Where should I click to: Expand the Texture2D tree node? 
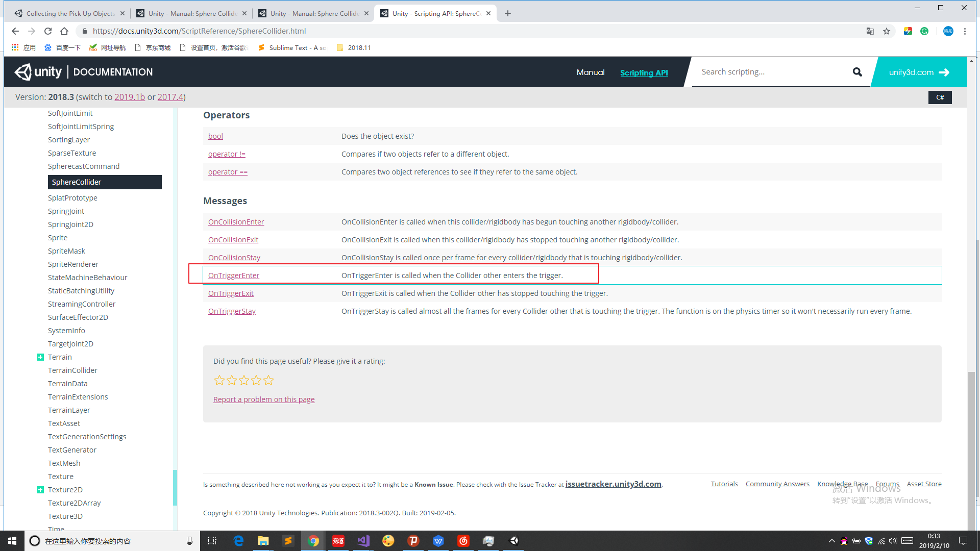(40, 490)
